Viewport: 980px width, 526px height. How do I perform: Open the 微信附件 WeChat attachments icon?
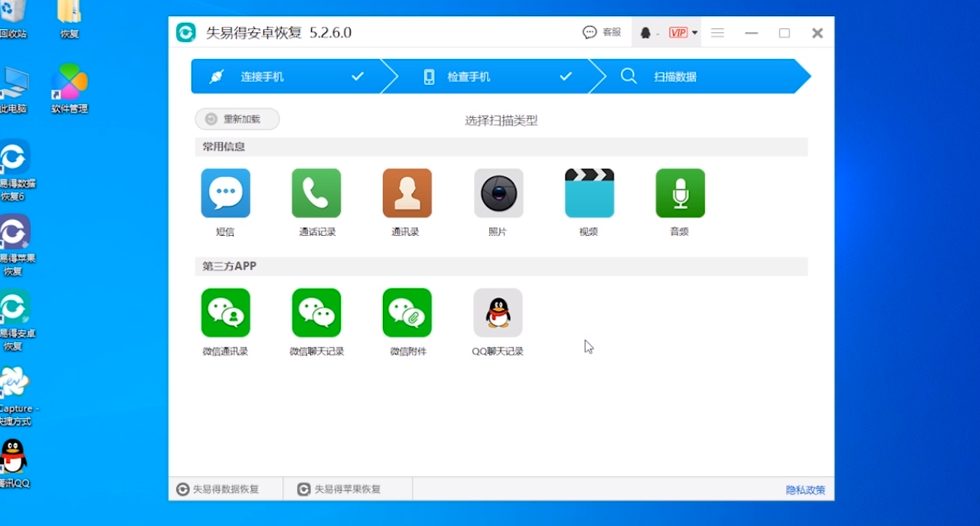click(407, 312)
